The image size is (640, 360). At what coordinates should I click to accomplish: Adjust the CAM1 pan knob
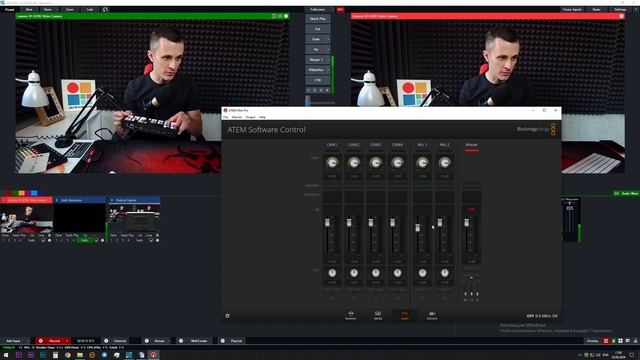pos(332,273)
